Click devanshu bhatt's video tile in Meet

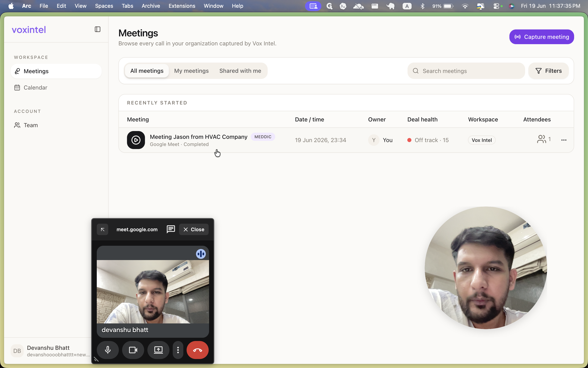point(153,292)
